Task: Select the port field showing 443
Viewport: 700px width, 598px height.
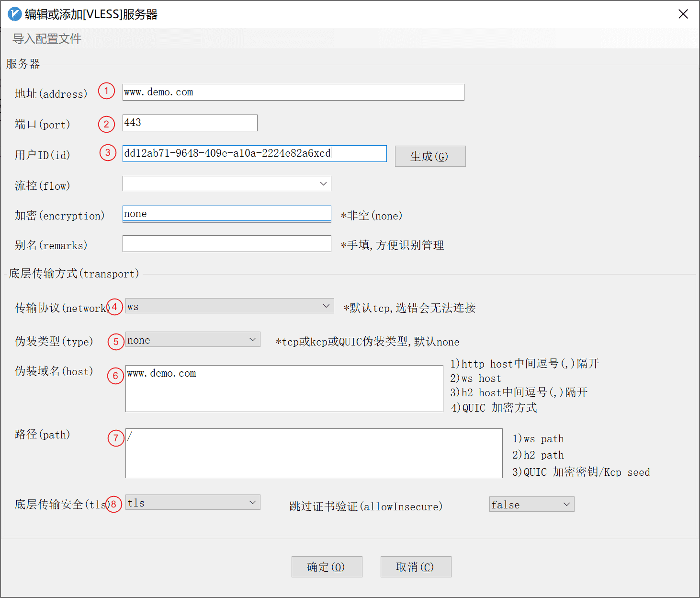Action: pos(190,123)
